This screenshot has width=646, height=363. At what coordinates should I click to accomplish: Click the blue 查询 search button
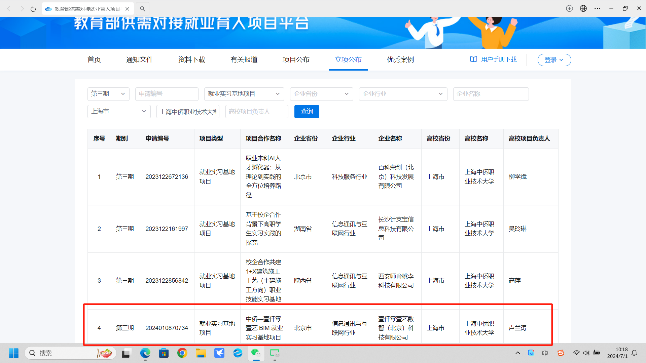point(307,112)
